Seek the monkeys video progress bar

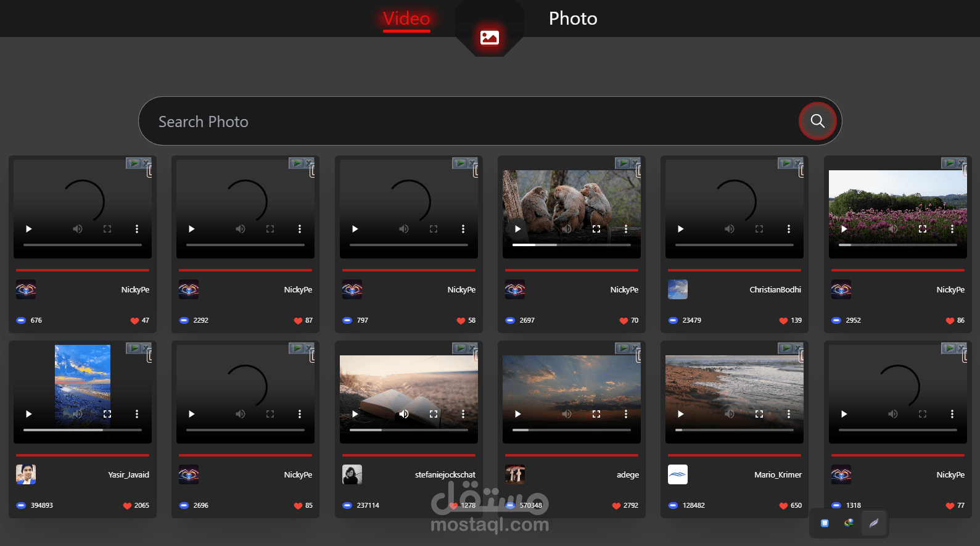coord(572,245)
